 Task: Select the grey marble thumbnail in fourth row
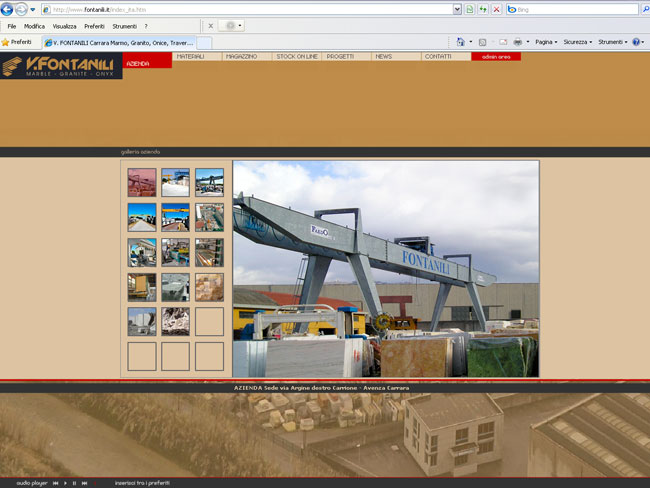pos(175,287)
